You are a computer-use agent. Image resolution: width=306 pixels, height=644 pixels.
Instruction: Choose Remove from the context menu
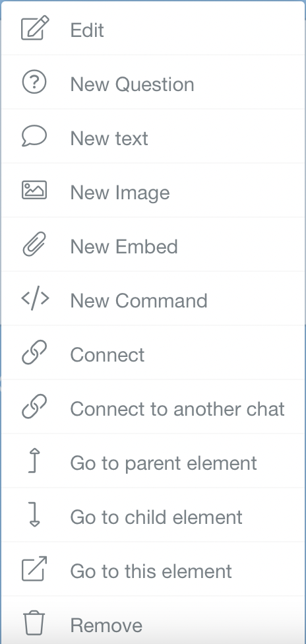(x=153, y=620)
